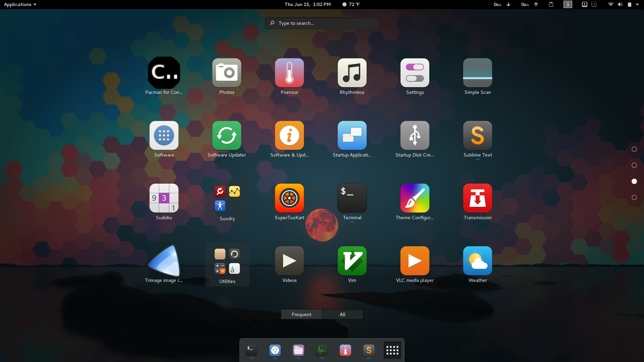Open Chromium browser from the dock

point(275,350)
